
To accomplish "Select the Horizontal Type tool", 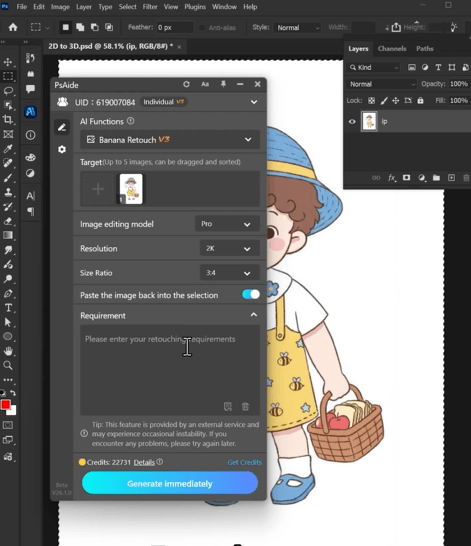I will [8, 308].
